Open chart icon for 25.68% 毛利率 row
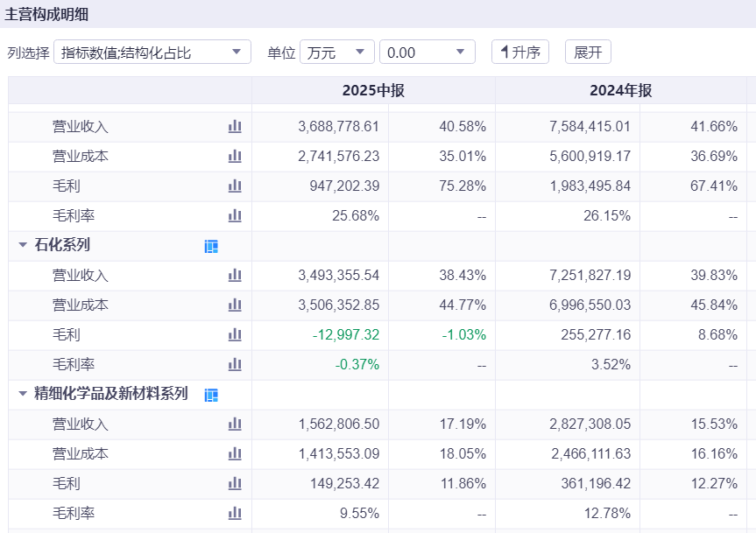The height and width of the screenshot is (533, 756). pos(235,215)
